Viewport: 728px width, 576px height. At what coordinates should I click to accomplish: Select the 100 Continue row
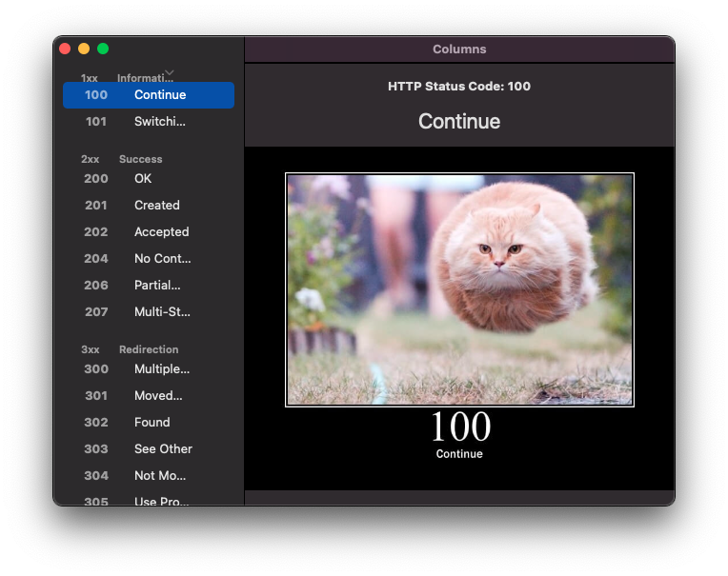coord(149,95)
